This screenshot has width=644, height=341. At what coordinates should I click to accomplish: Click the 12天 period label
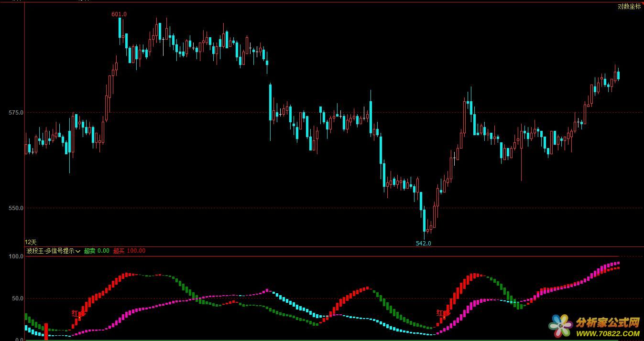[x=31, y=243]
